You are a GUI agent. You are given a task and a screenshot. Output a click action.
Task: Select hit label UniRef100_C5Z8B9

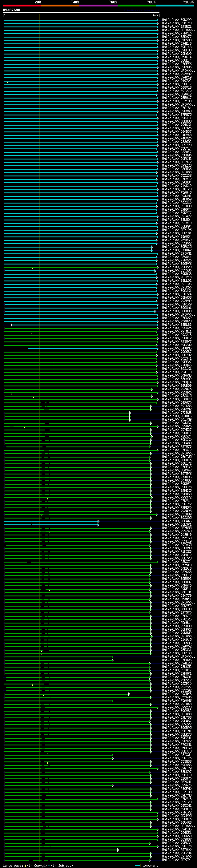click(x=177, y=515)
